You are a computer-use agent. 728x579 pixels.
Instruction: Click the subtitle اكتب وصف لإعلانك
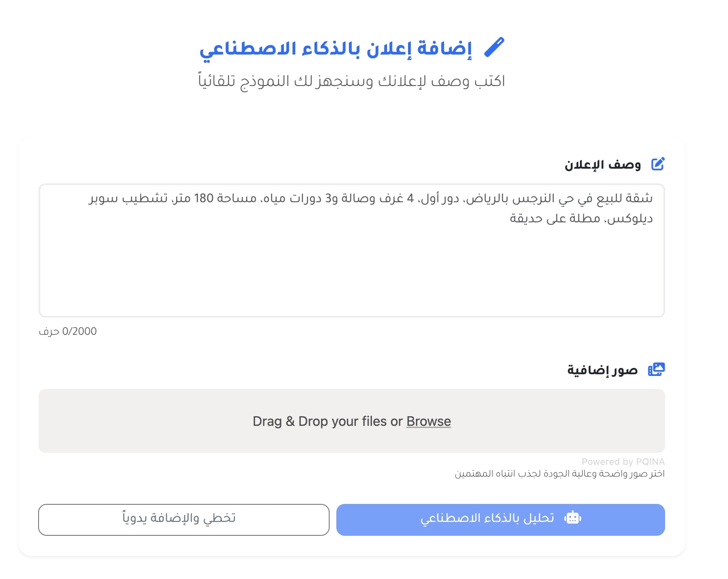click(x=351, y=81)
